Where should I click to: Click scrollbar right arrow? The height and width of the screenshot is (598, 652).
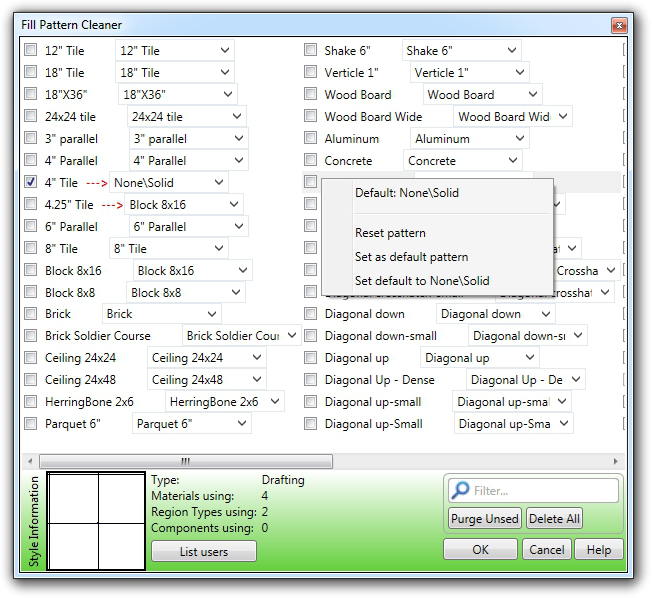(616, 461)
